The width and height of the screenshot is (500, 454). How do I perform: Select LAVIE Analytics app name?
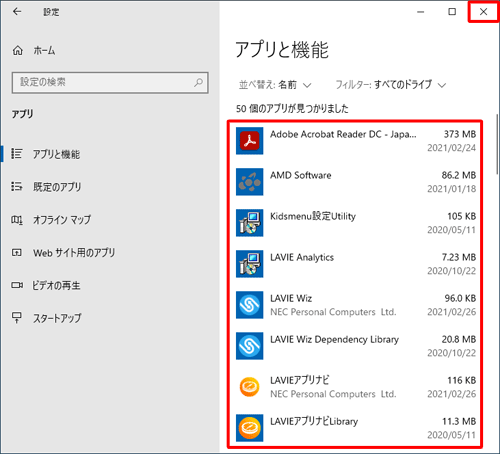[x=302, y=257]
